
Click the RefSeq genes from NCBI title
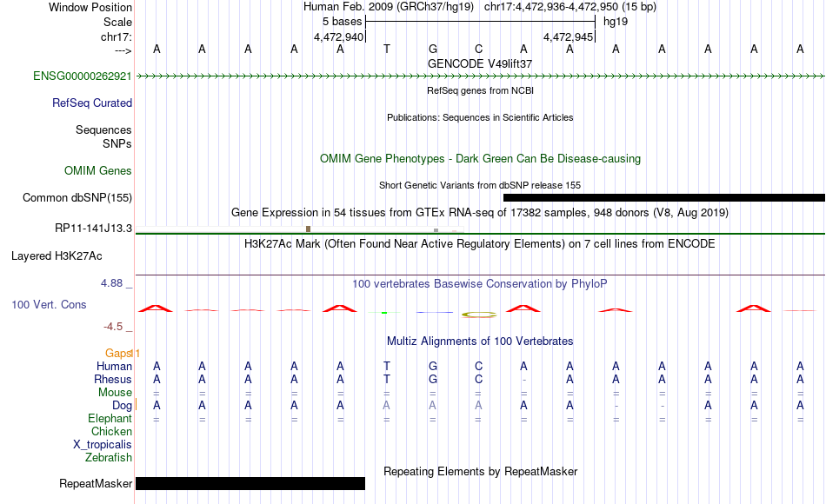tap(481, 90)
